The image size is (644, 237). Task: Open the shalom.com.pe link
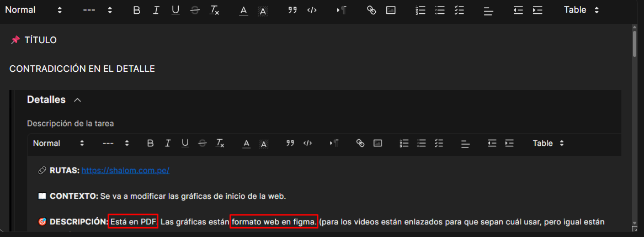125,171
